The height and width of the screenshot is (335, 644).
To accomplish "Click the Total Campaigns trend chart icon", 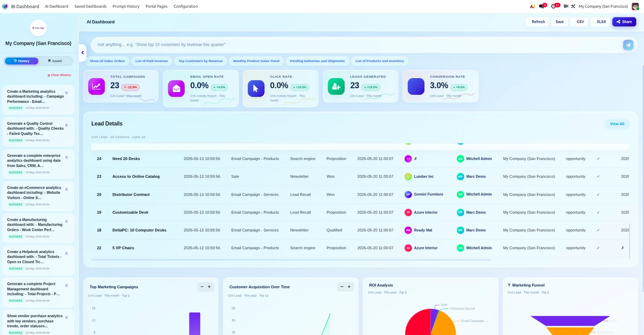I will [x=96, y=86].
